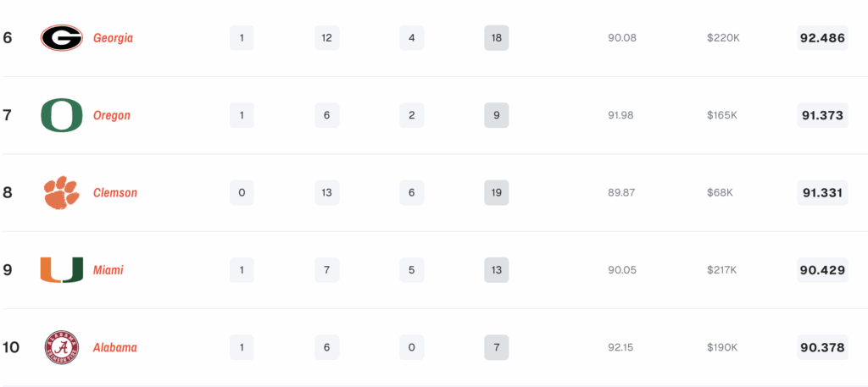The width and height of the screenshot is (868, 387).
Task: Open the Georgia team link
Action: coord(113,38)
